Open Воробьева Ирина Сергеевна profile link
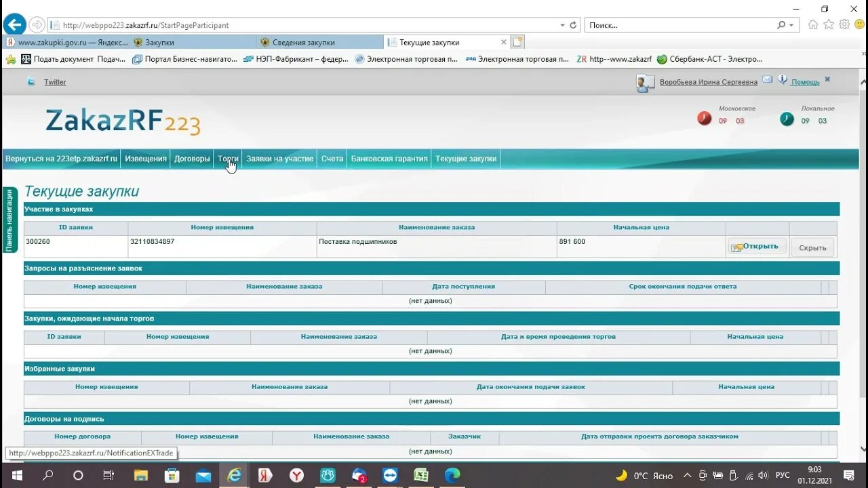Image resolution: width=868 pixels, height=488 pixels. click(709, 82)
